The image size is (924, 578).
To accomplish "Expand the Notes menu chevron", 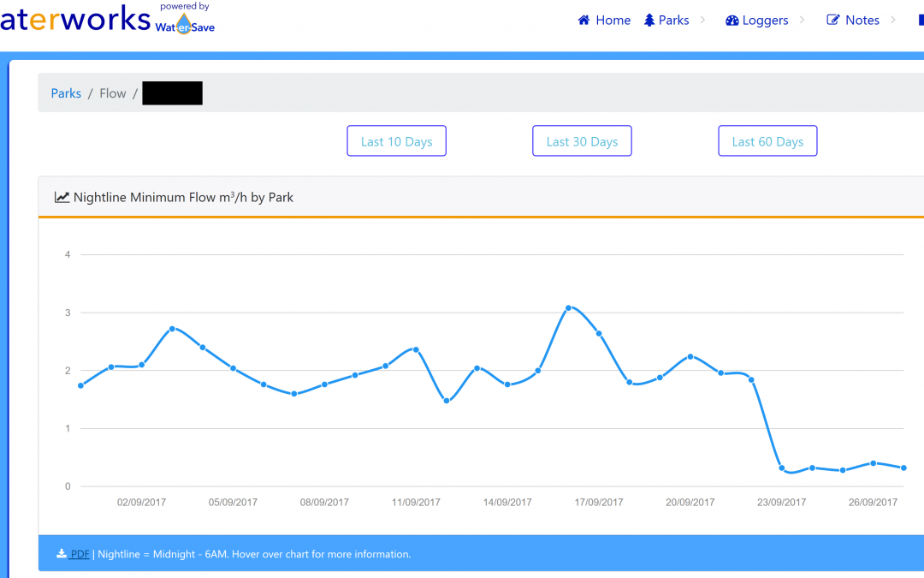I will click(893, 21).
